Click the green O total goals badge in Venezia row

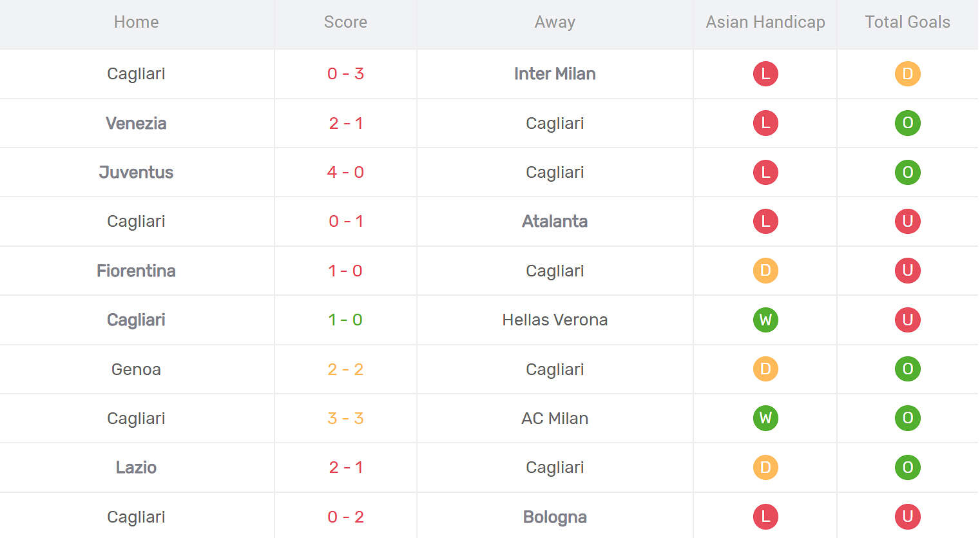point(907,123)
